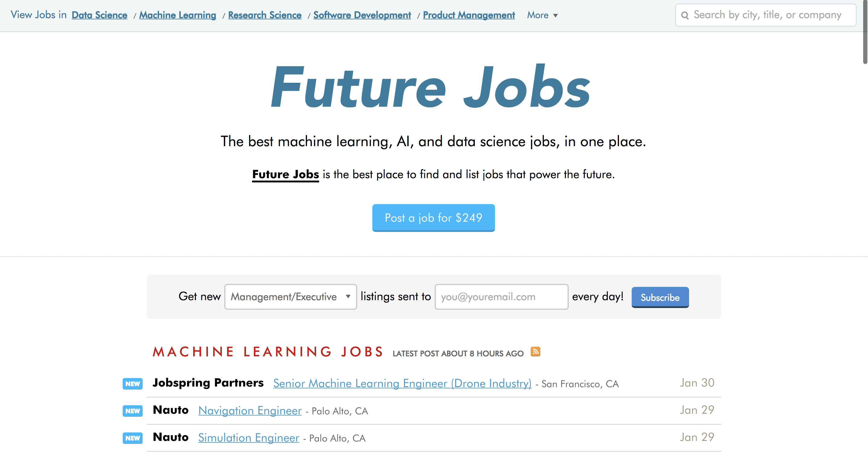
Task: Open the RSS feed for Machine Learning Jobs
Action: tap(536, 352)
